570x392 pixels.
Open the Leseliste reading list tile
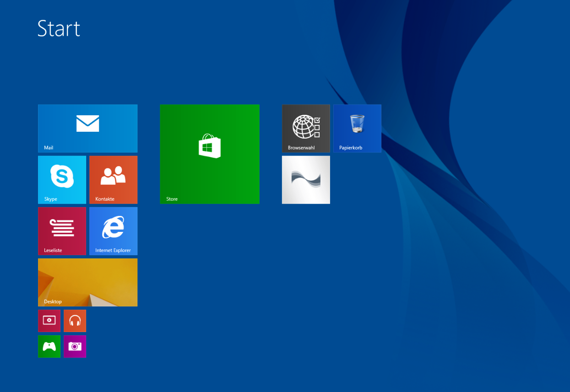coord(62,231)
